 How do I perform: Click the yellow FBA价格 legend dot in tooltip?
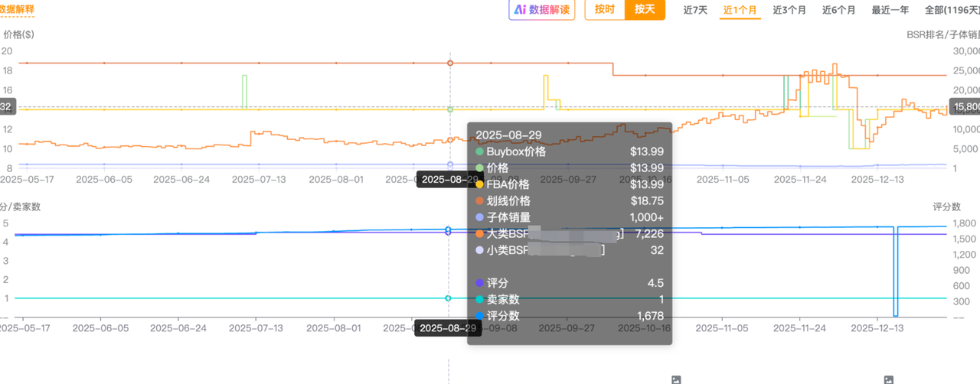[x=479, y=184]
